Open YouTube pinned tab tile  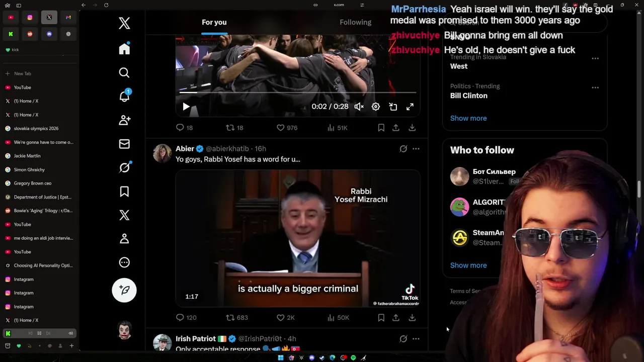[11, 18]
